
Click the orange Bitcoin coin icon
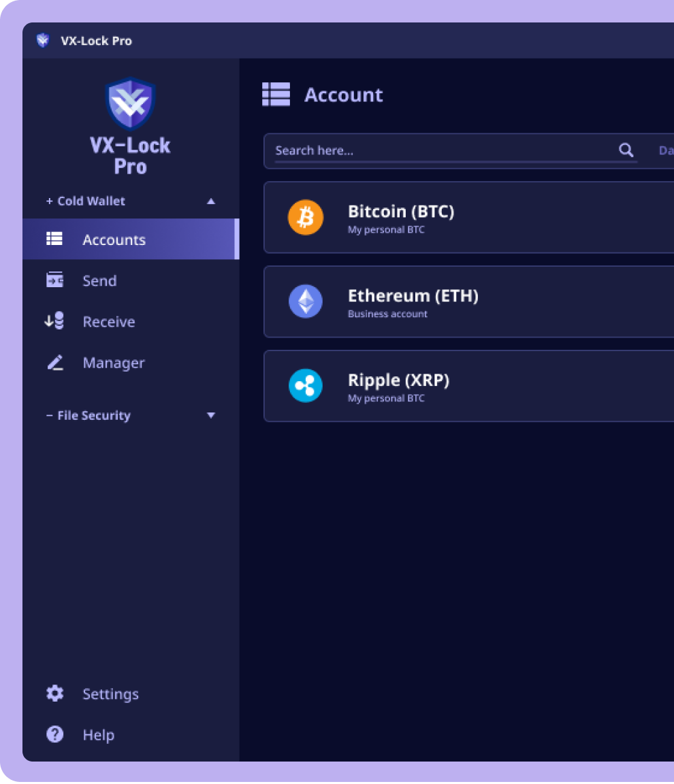[306, 218]
